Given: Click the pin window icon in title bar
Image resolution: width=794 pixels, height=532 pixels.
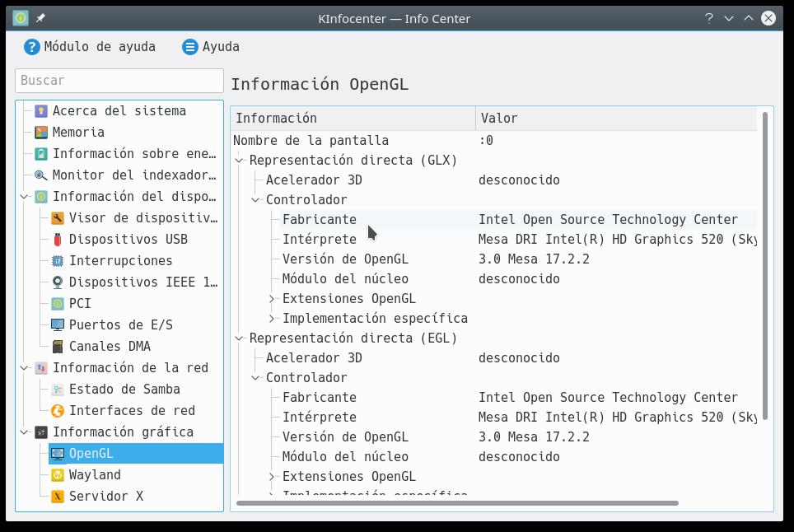Looking at the screenshot, I should [x=40, y=18].
